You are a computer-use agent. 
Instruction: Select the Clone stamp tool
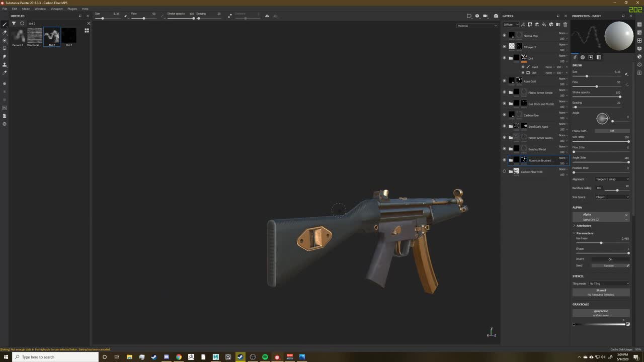[x=5, y=64]
